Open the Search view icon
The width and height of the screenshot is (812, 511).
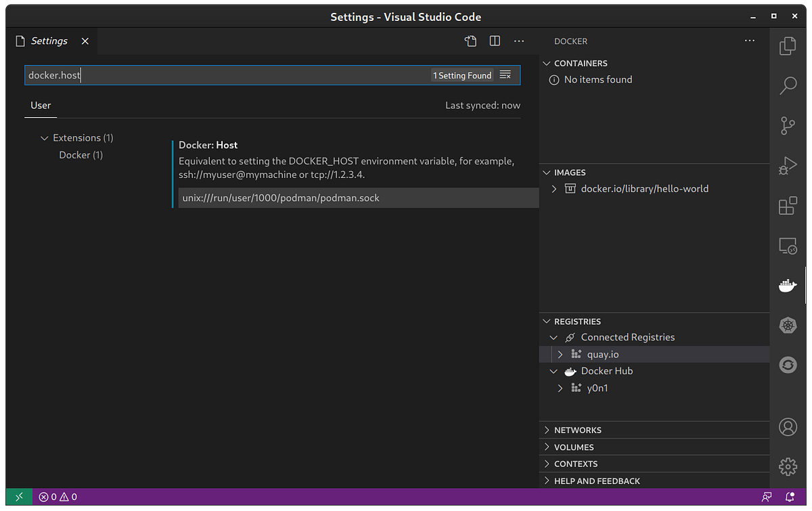click(x=788, y=85)
